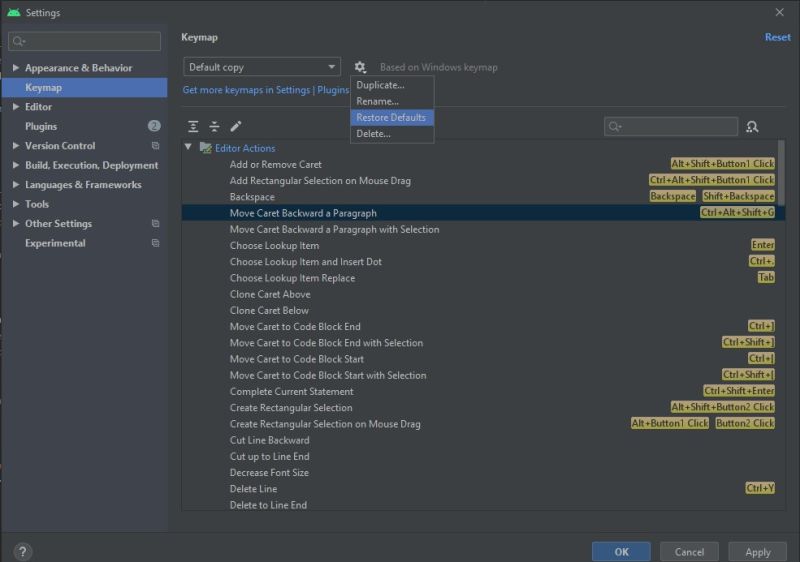Expand the Appearance & Behavior section
Viewport: 800px width, 562px height.
tap(16, 67)
